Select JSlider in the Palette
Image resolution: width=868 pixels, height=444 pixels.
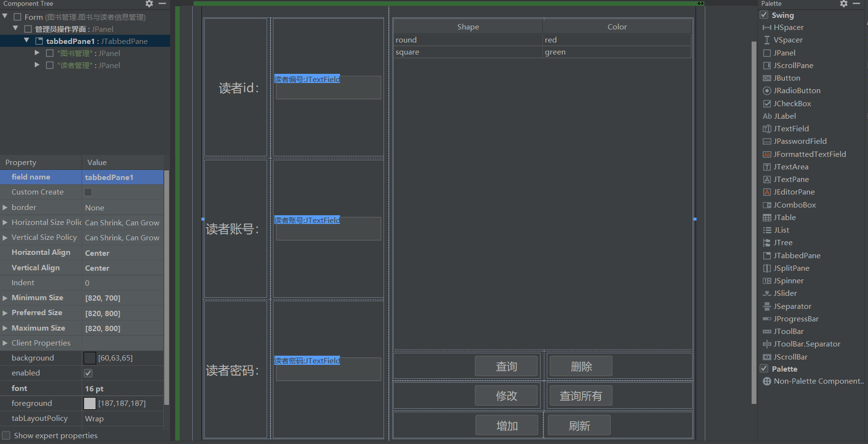(x=784, y=293)
